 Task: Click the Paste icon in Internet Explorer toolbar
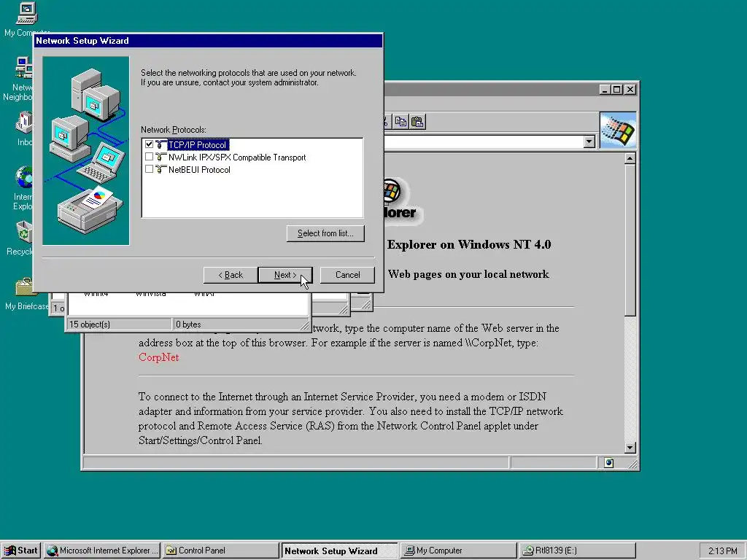tap(417, 122)
